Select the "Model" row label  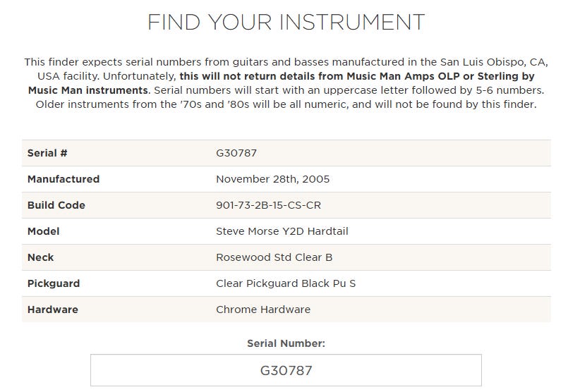[x=44, y=231]
